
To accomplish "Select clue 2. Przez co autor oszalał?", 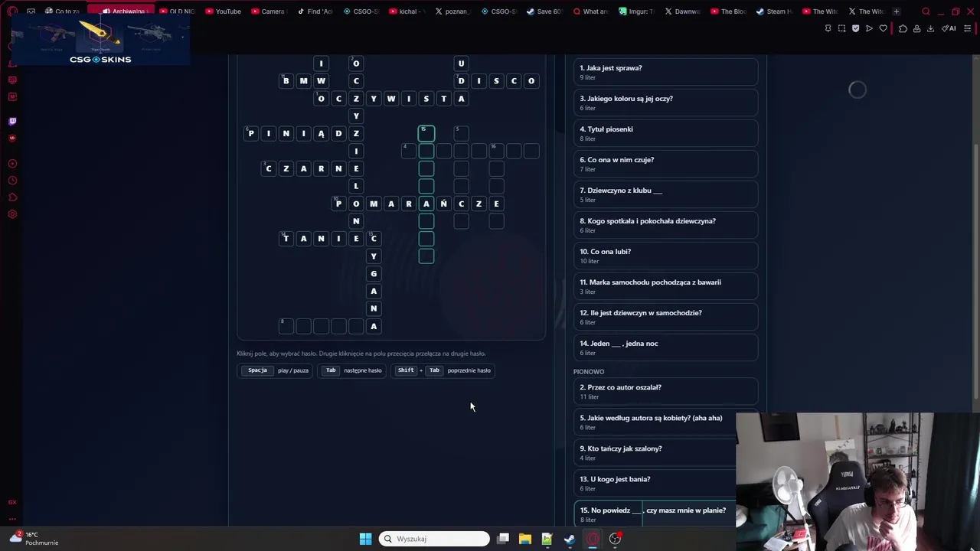I will (x=665, y=391).
